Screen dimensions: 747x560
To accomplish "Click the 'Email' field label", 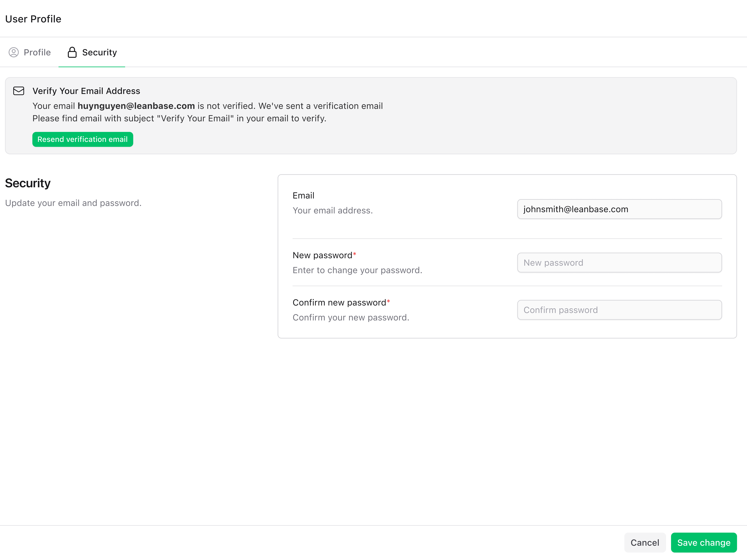I will 303,195.
